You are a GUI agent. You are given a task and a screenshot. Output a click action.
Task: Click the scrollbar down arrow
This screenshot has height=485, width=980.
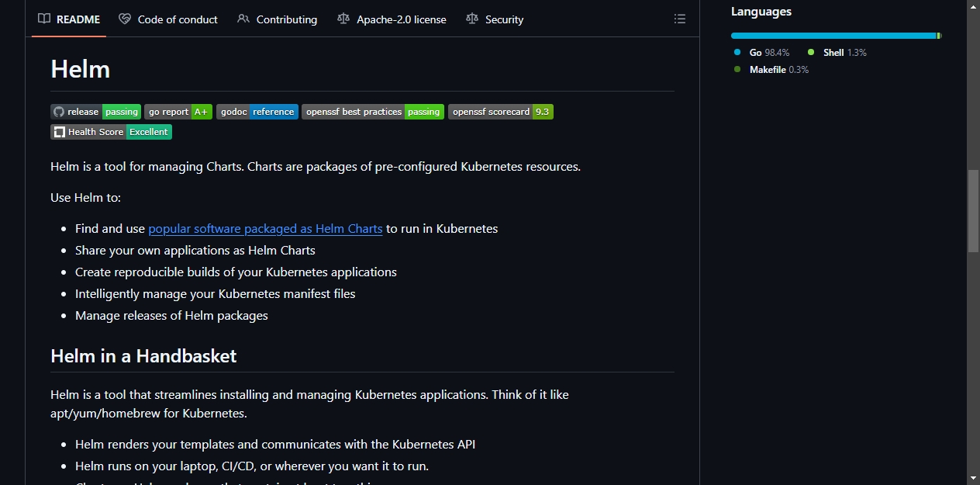point(973,478)
